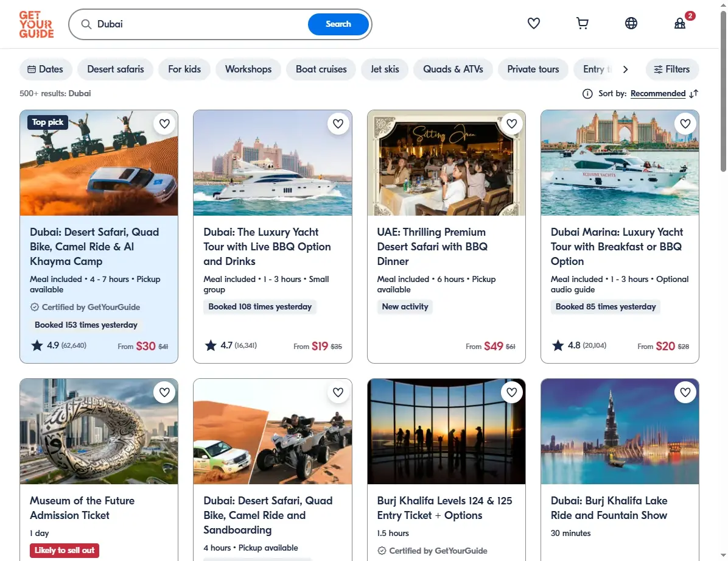Image resolution: width=728 pixels, height=561 pixels.
Task: Click the sort order arrows icon
Action: 694,94
